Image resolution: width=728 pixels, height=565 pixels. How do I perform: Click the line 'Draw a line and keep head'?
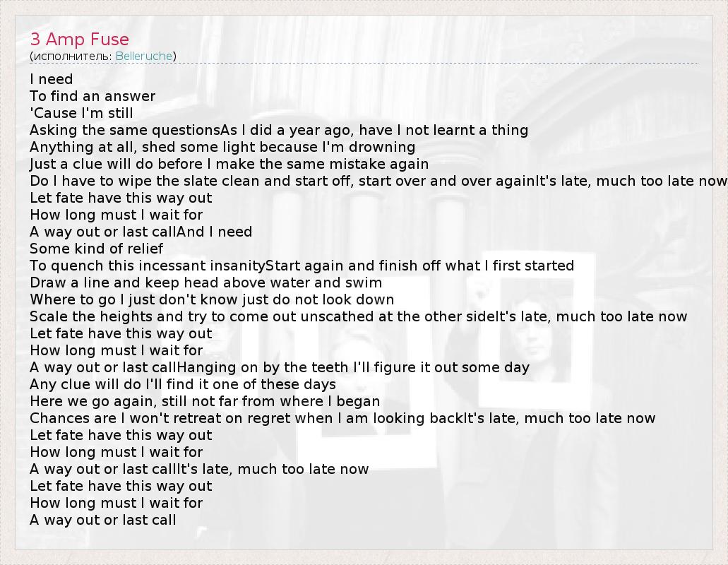click(205, 282)
